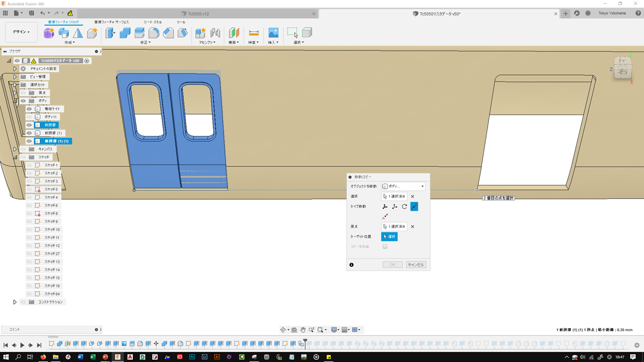This screenshot has width=644, height=362.
Task: Switch to the Tc5050 v12 document tab
Action: 198,14
